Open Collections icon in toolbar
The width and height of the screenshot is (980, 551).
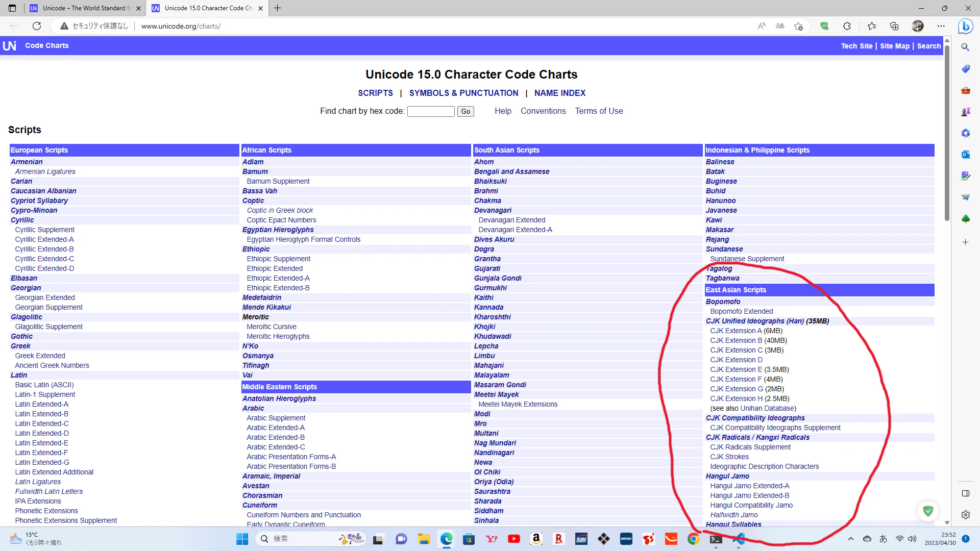(x=894, y=26)
